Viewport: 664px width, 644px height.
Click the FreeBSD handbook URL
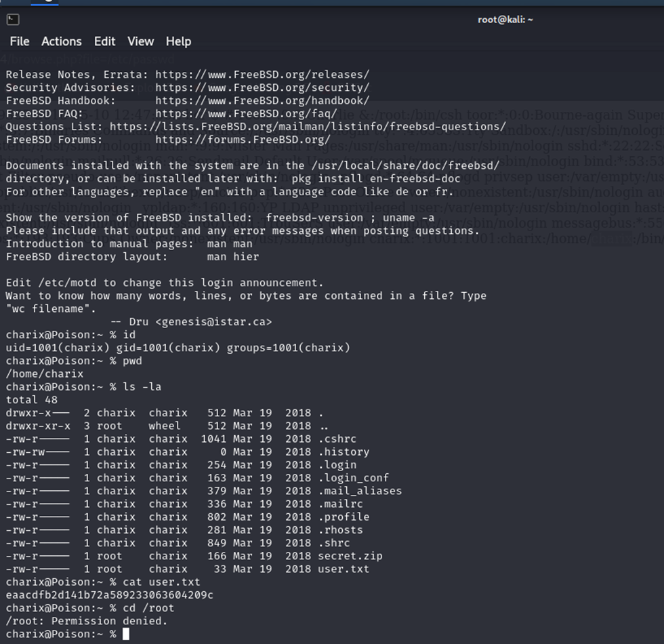tap(262, 100)
